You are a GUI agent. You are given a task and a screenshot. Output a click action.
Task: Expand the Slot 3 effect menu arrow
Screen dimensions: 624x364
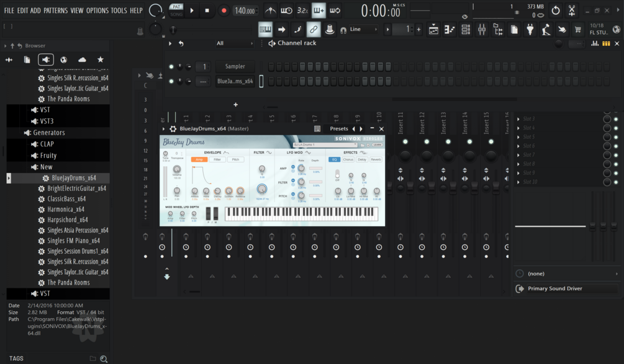[518, 119]
